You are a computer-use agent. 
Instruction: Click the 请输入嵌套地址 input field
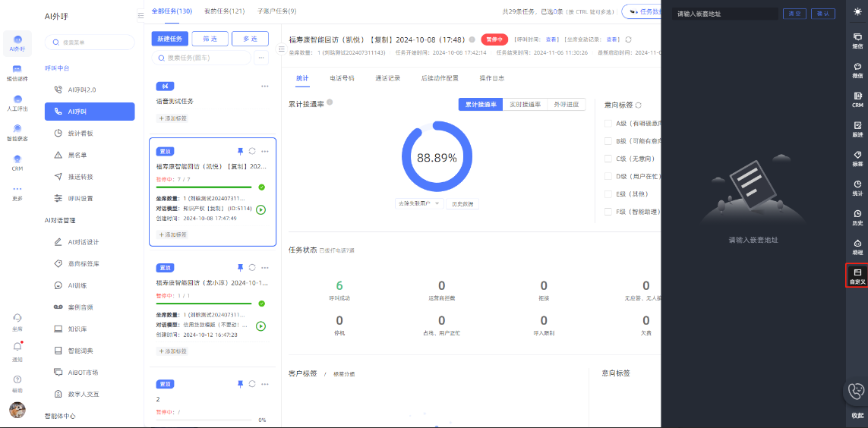coord(724,14)
